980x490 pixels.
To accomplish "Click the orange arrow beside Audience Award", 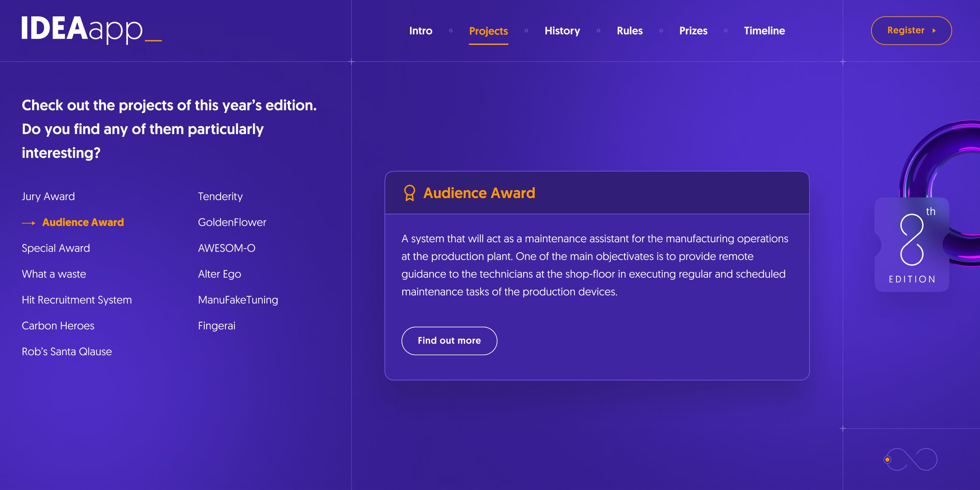I will tap(28, 223).
